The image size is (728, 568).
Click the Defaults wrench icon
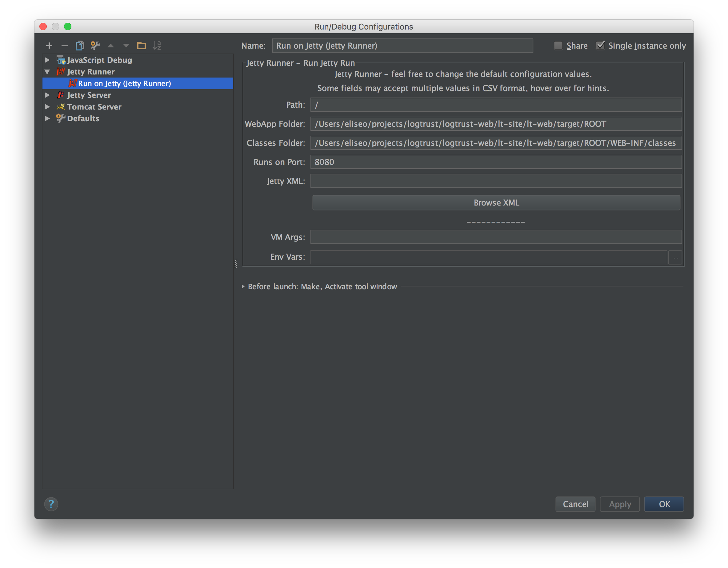coord(61,118)
